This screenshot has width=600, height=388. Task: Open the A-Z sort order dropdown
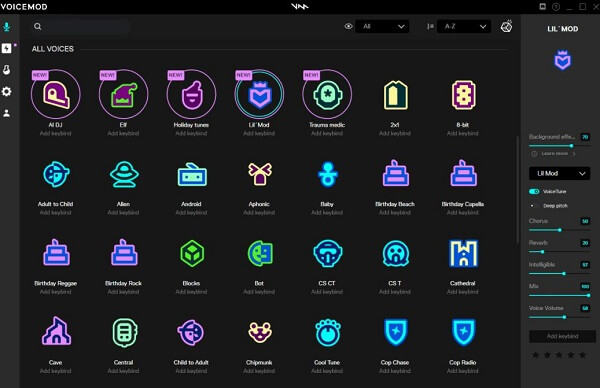pyautogui.click(x=464, y=26)
